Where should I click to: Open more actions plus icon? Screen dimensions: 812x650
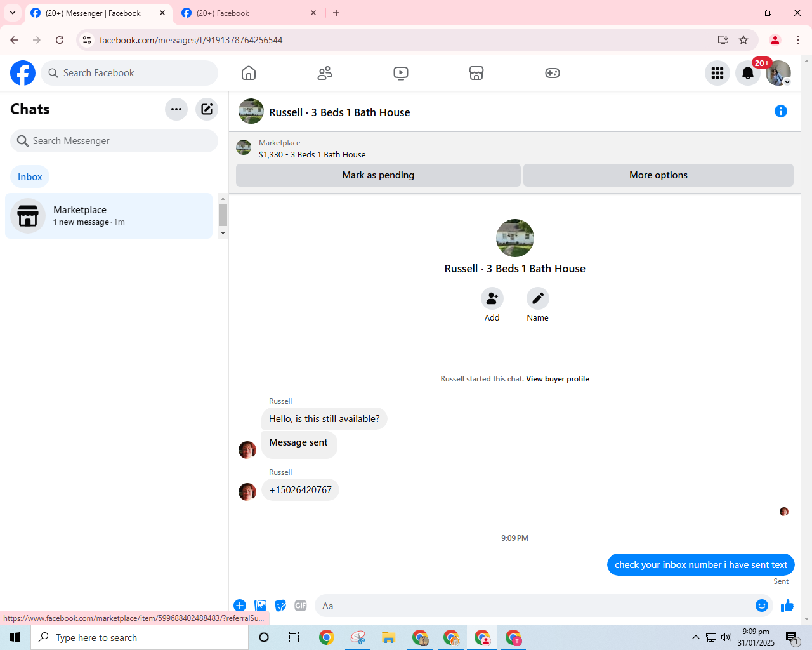point(240,606)
